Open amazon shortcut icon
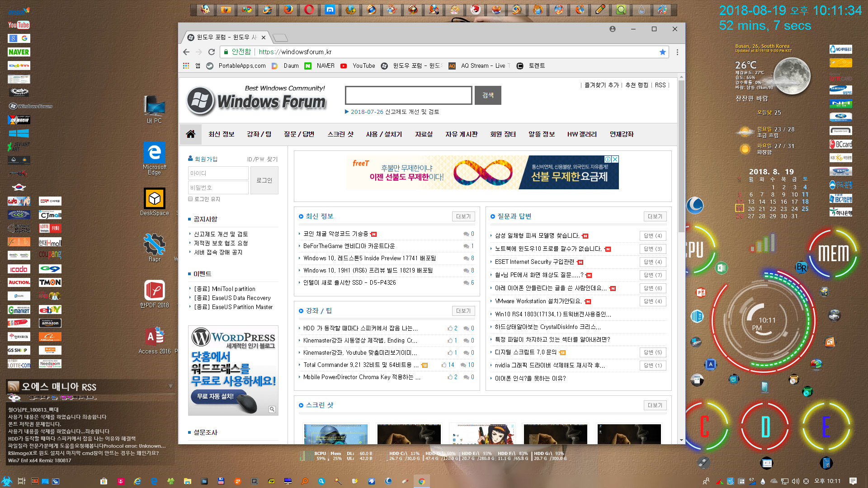 50,323
